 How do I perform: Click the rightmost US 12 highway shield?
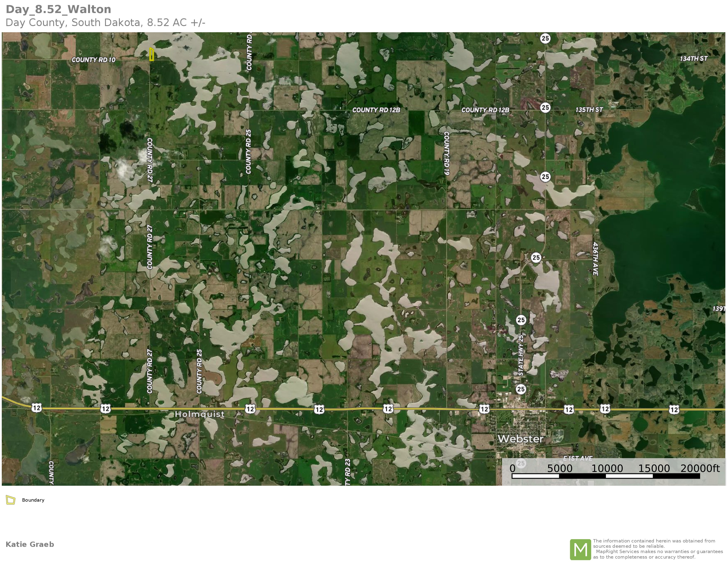[674, 410]
